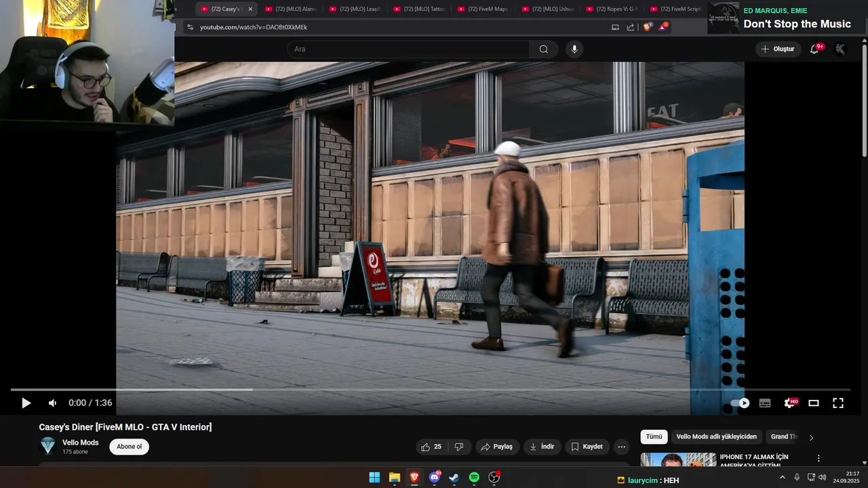Click install app icon in address bar
This screenshot has height=488, width=868.
[615, 27]
